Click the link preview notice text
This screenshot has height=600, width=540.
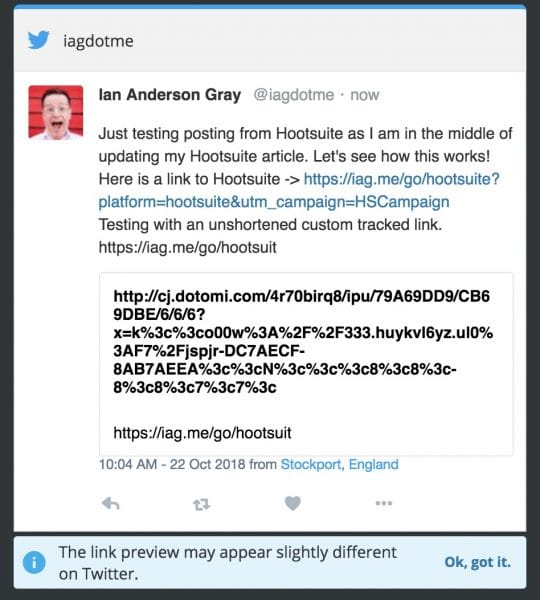tap(227, 563)
